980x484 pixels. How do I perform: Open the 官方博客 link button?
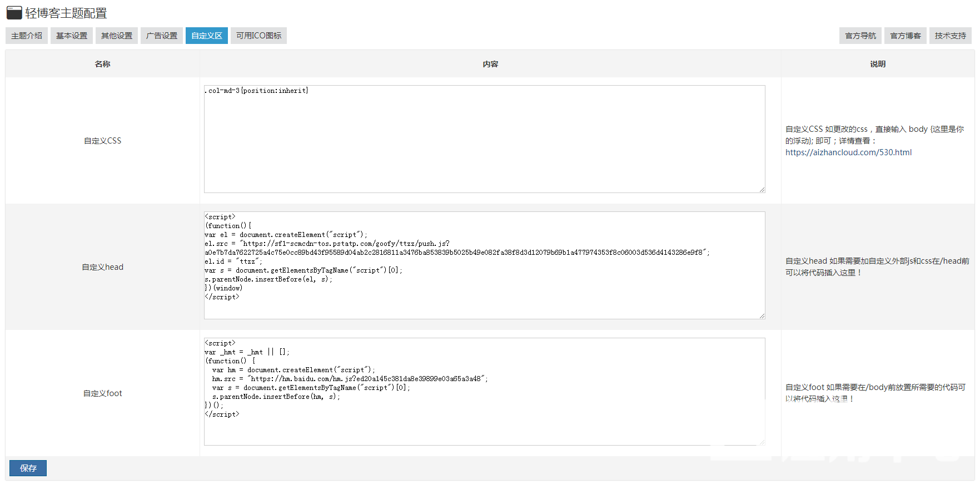pyautogui.click(x=906, y=36)
